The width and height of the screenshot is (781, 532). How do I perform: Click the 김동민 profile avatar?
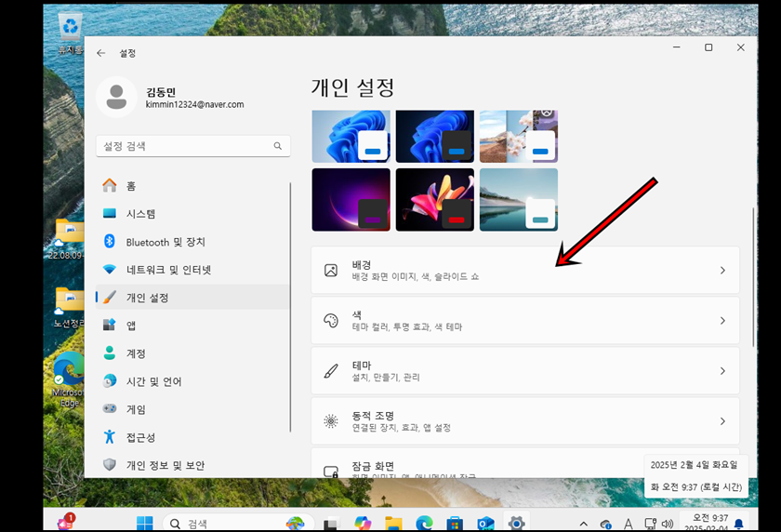[x=116, y=97]
